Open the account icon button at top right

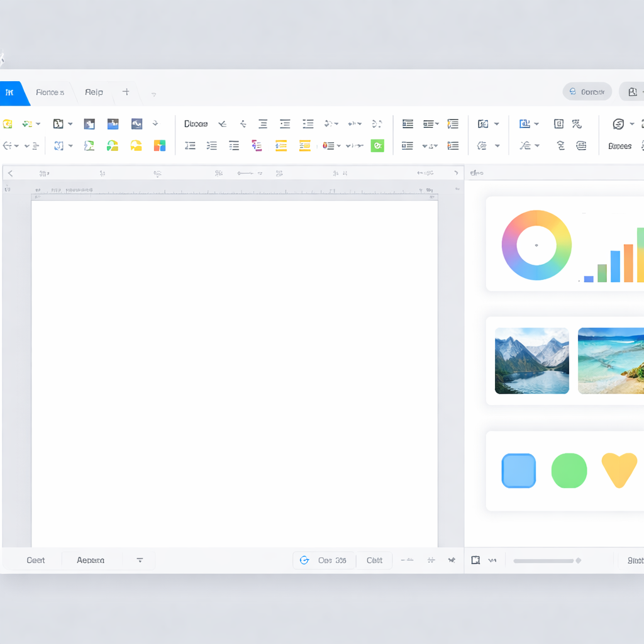tap(632, 92)
